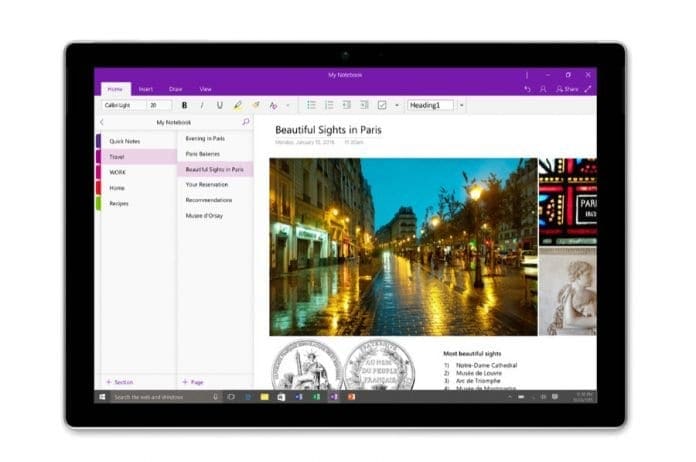The height and width of the screenshot is (462, 696).
Task: Open the Beautiful Sights in Paris page
Action: (x=215, y=169)
